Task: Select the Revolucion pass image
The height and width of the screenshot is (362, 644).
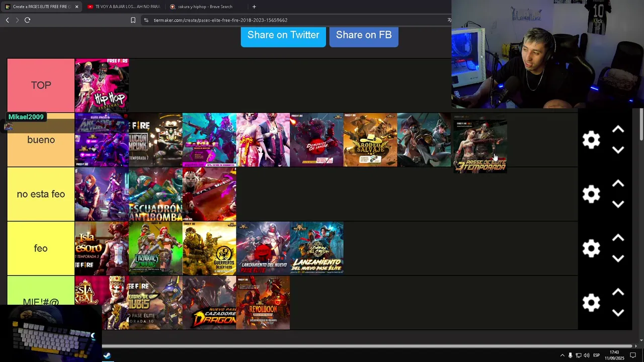Action: (263, 303)
